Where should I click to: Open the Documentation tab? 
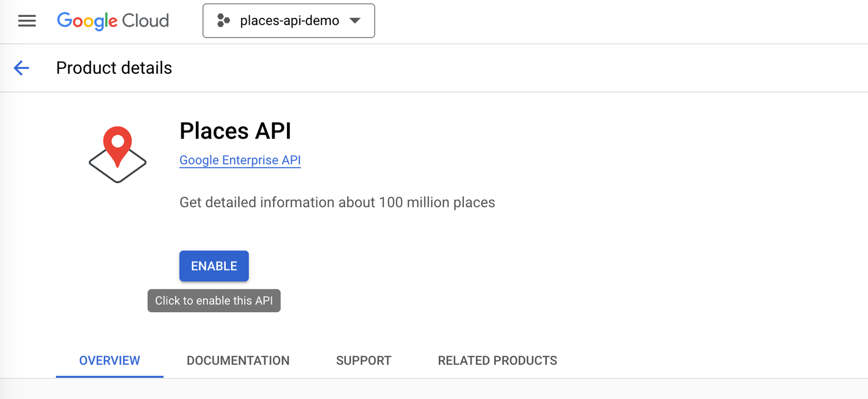[x=238, y=361]
